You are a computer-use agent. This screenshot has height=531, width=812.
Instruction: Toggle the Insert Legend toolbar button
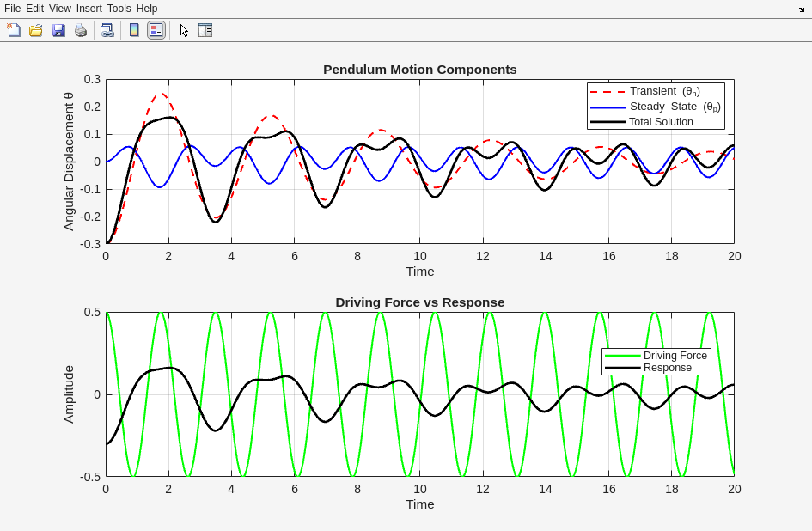156,30
